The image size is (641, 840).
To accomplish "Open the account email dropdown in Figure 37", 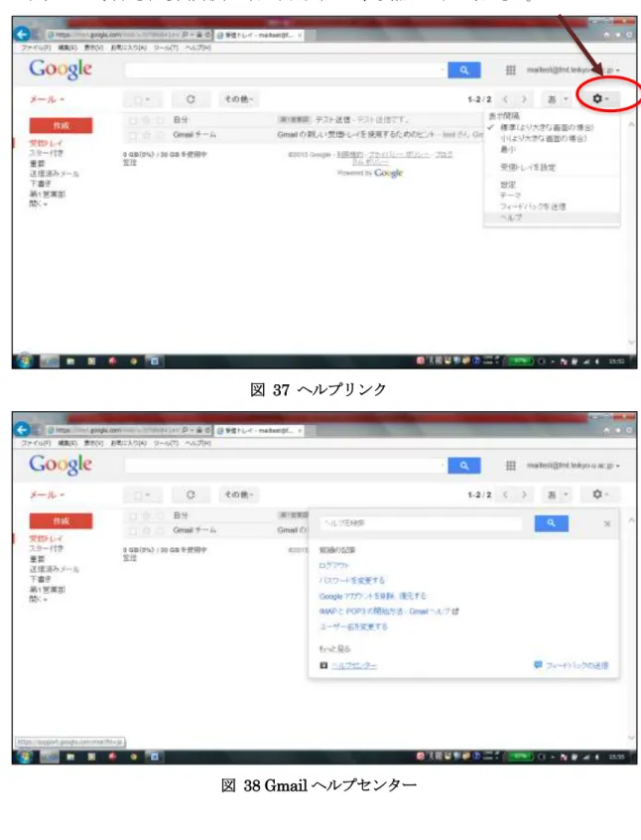I will tap(573, 70).
